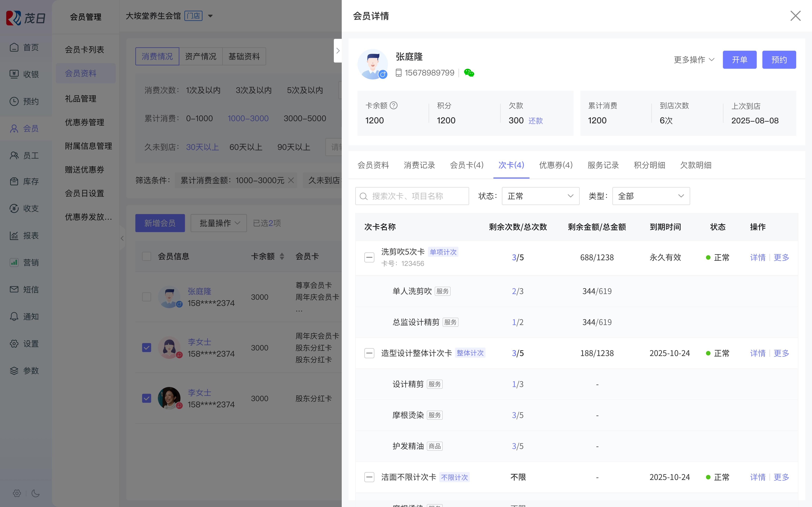This screenshot has width=812, height=507.
Task: Uncheck the first 李女士 member row
Action: [x=147, y=347]
